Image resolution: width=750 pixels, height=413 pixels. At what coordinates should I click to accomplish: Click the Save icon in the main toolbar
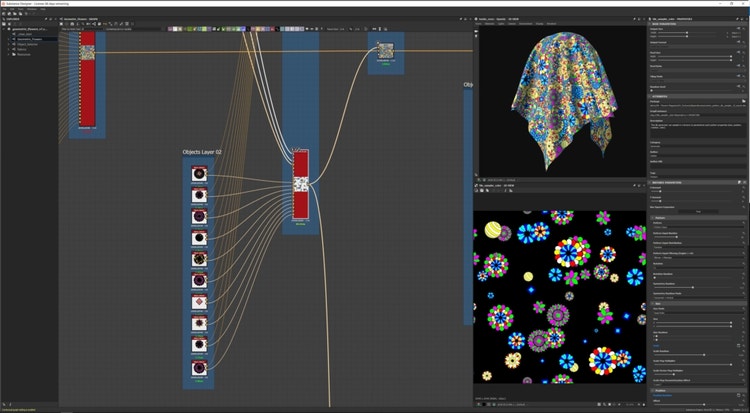(16, 13)
